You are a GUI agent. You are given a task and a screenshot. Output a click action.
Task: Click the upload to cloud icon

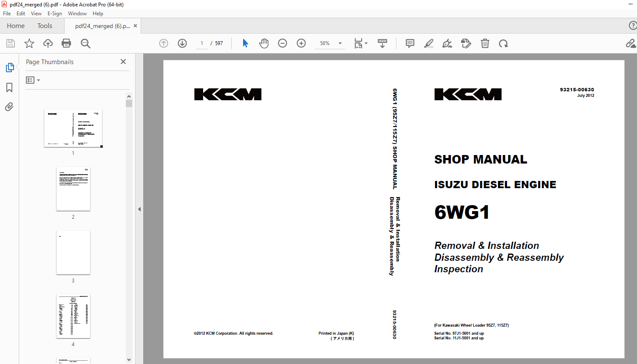[48, 43]
